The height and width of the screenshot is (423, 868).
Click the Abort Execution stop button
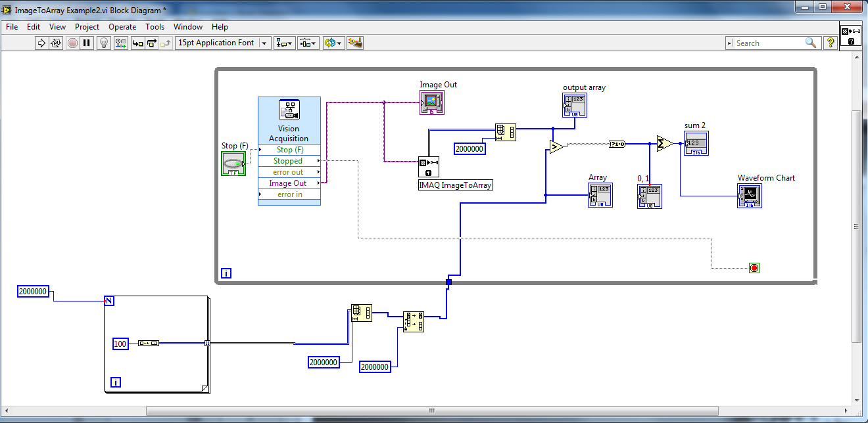tap(72, 43)
